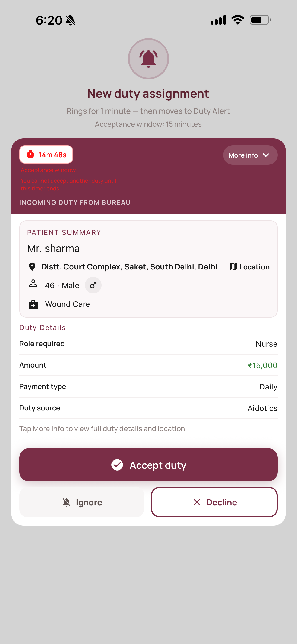Expand the More info dropdown
297x644 pixels.
pyautogui.click(x=250, y=155)
